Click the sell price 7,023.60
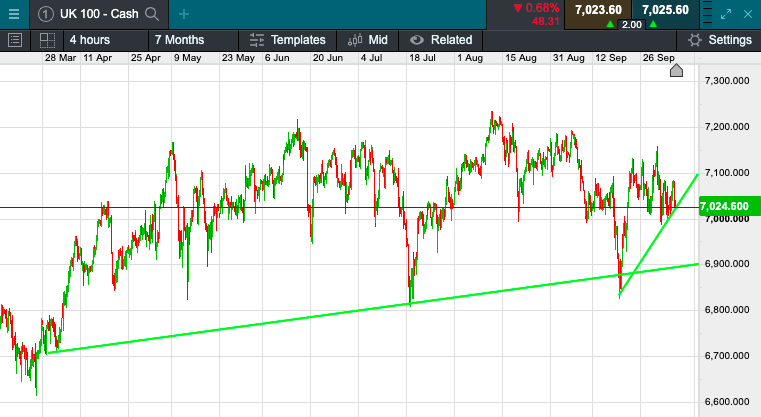 click(598, 10)
